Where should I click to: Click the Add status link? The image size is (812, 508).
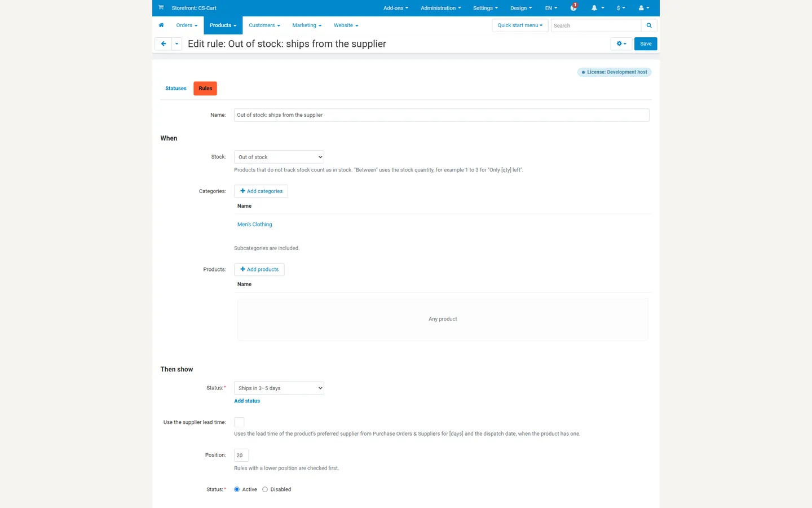click(247, 401)
